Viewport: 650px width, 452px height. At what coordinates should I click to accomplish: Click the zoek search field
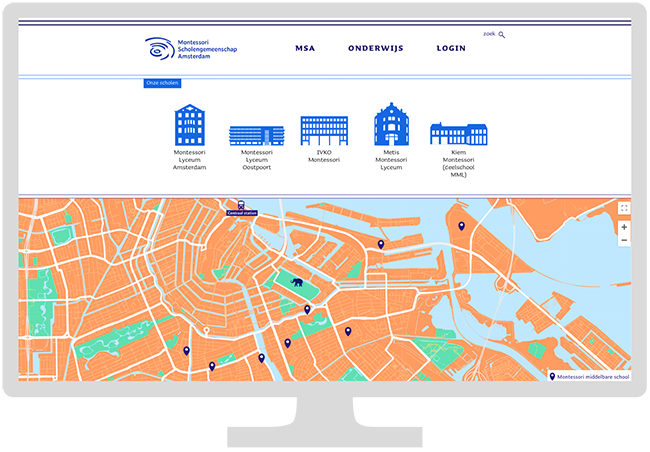click(x=490, y=34)
